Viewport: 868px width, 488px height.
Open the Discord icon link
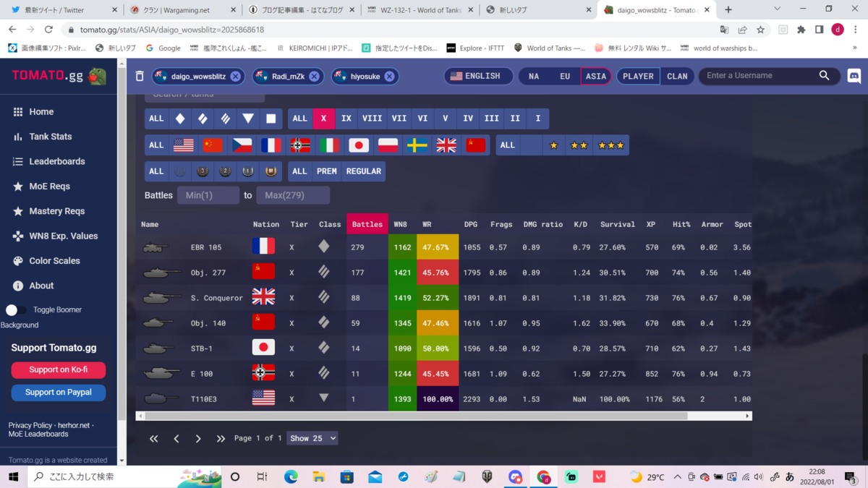(854, 76)
